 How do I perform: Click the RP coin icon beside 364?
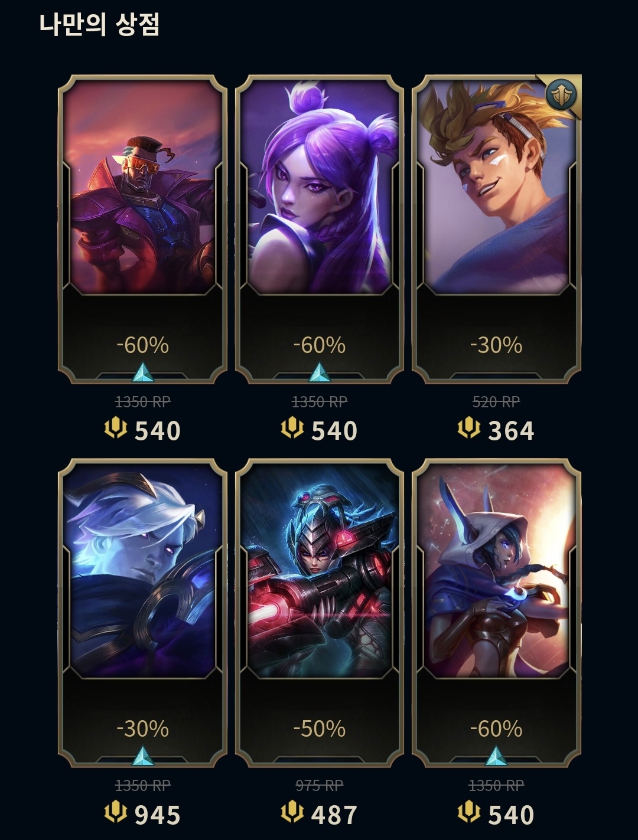coord(469,428)
